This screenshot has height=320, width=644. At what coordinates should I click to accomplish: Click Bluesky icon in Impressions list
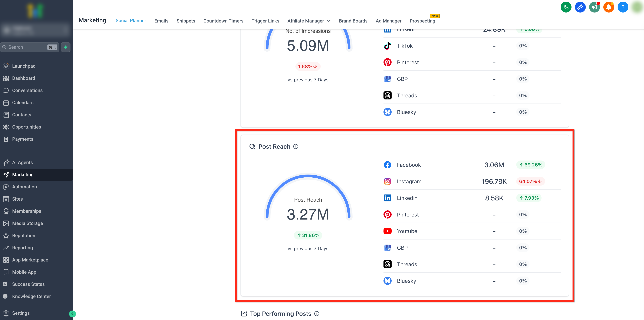click(x=388, y=112)
